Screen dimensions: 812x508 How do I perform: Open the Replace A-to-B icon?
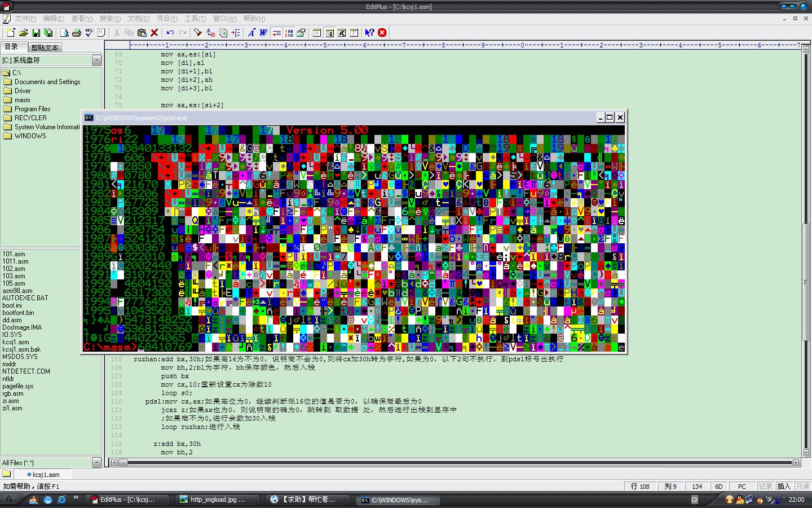pos(210,33)
